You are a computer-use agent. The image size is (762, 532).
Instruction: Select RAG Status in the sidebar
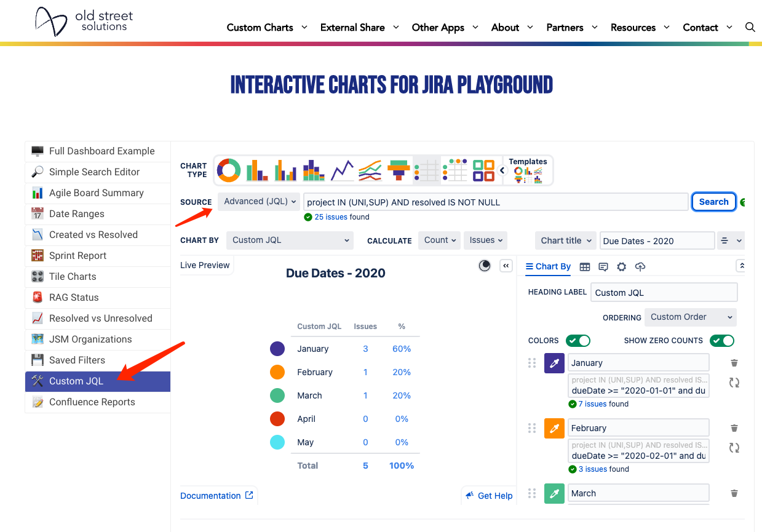[98, 298]
